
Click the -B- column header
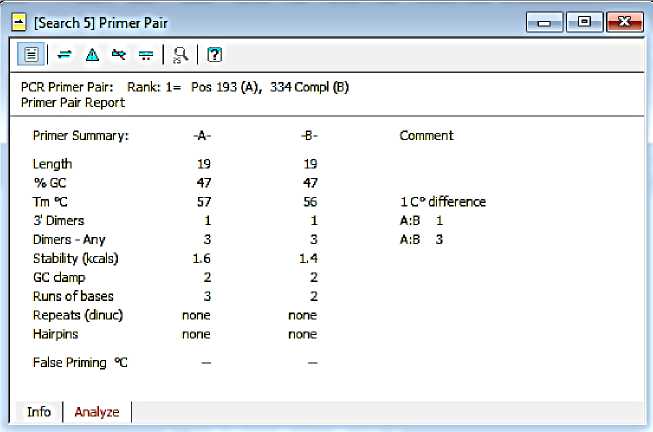(311, 135)
